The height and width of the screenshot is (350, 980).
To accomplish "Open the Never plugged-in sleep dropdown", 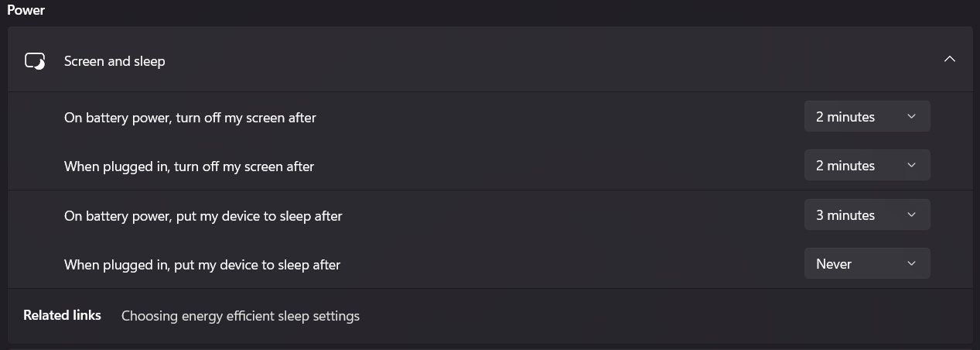I will (867, 264).
